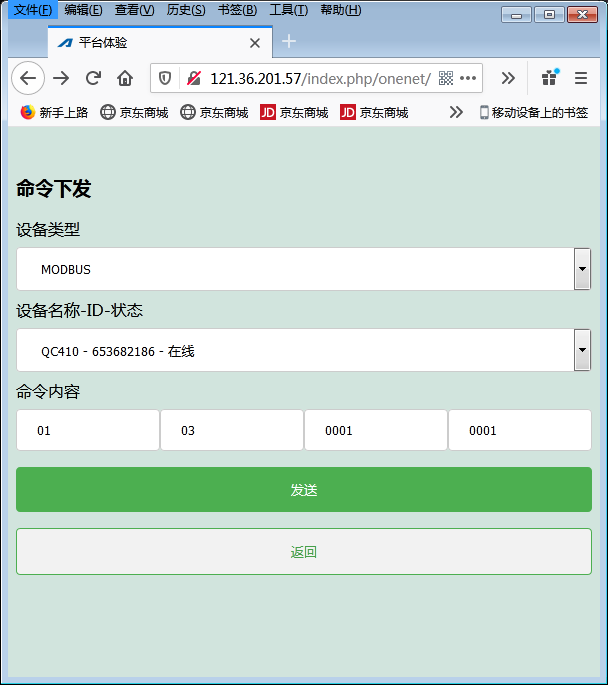Open the 帮助(H) menu
The height and width of the screenshot is (685, 608).
pos(341,10)
